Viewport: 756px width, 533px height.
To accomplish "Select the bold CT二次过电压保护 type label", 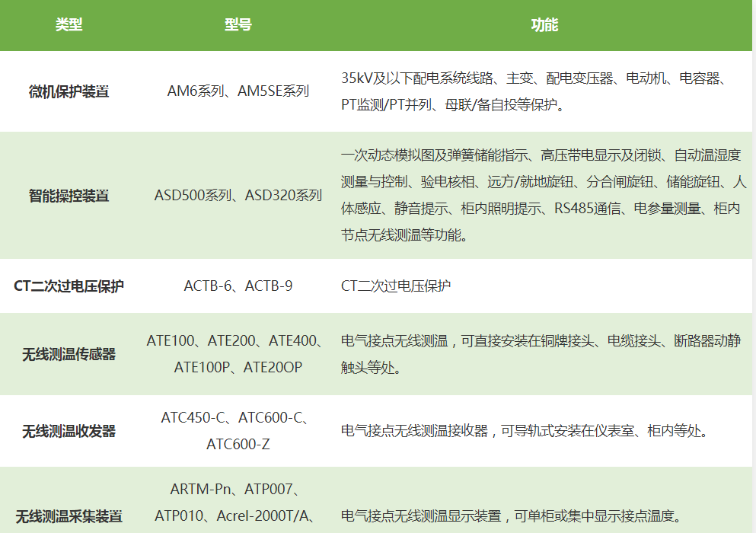I will 69,286.
